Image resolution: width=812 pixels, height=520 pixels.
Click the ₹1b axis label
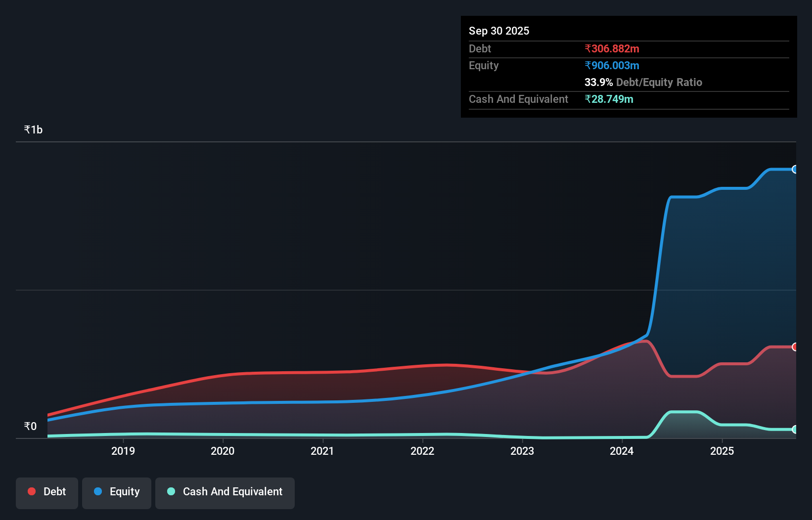(x=33, y=129)
